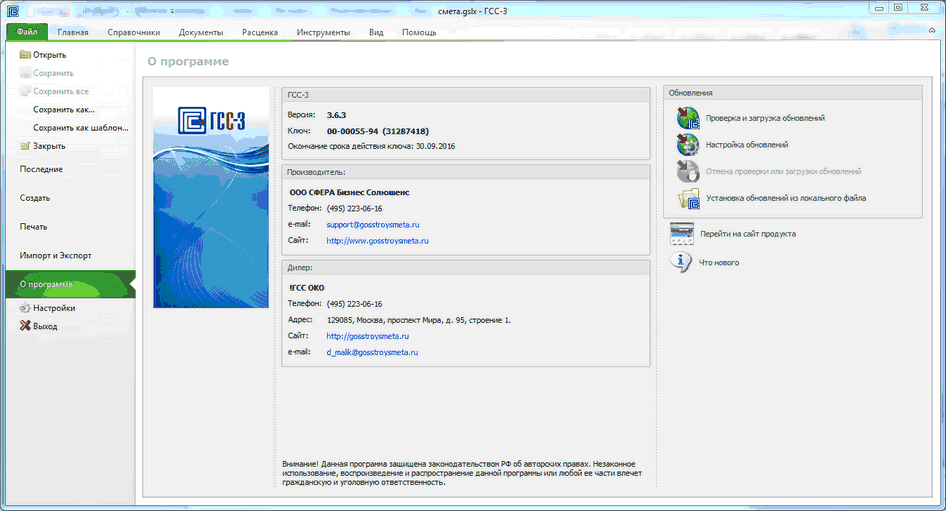
Task: Switch to the Главная tab
Action: pyautogui.click(x=73, y=33)
